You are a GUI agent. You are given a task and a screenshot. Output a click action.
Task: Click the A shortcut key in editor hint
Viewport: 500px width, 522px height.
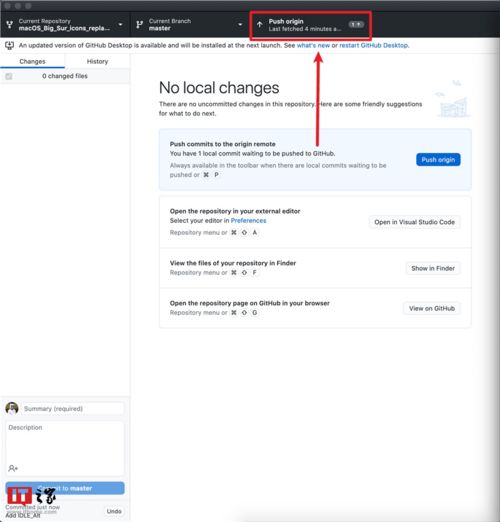tap(255, 232)
